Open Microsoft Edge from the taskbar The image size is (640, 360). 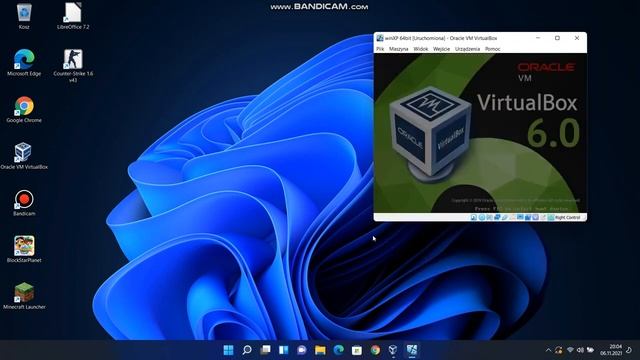coord(339,350)
